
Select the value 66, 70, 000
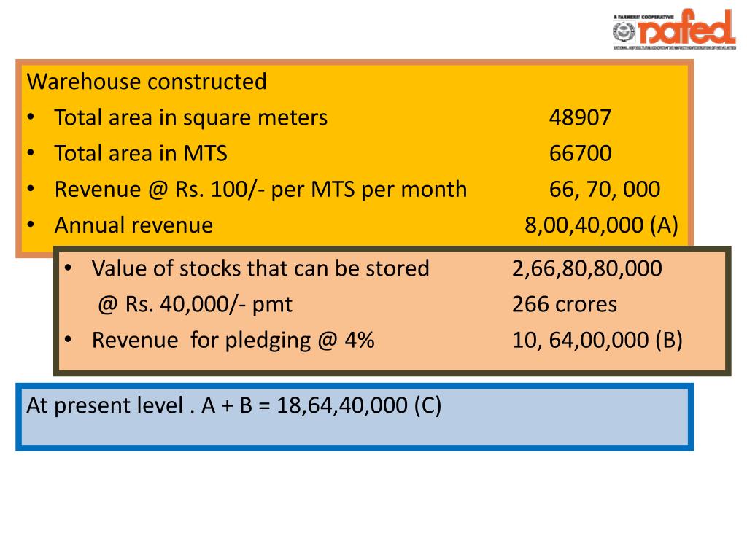[x=605, y=190]
